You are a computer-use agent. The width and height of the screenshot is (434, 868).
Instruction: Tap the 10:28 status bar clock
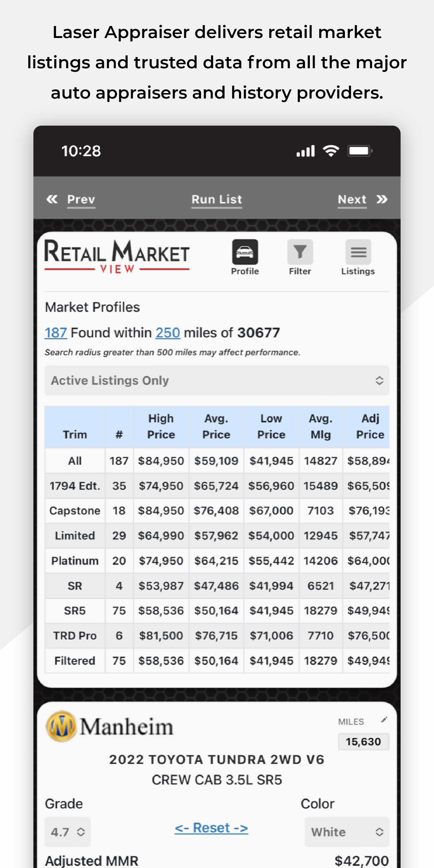coord(81,151)
